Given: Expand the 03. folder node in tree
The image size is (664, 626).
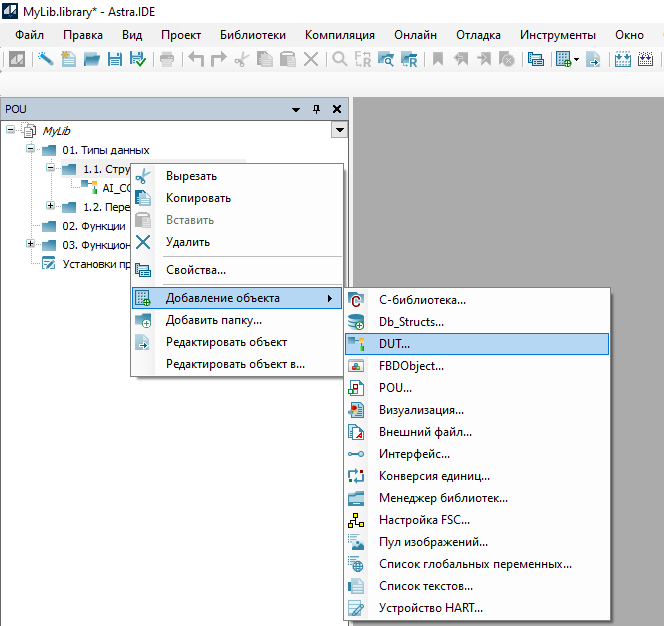Looking at the screenshot, I should [31, 245].
